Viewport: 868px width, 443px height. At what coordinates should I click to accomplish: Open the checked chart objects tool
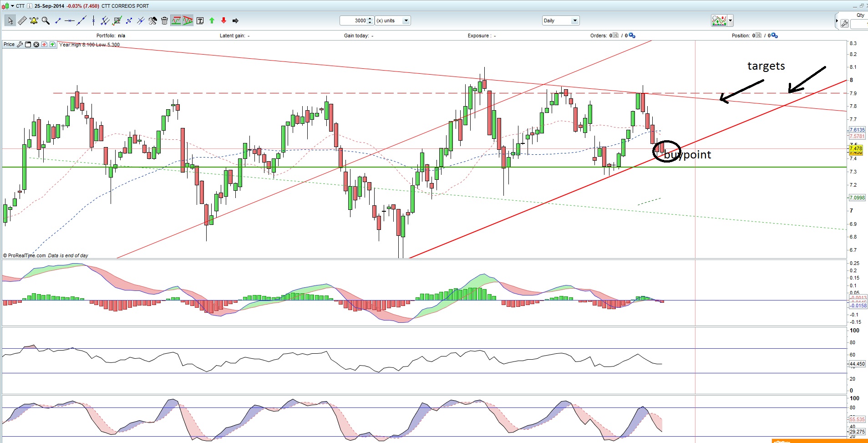point(117,20)
